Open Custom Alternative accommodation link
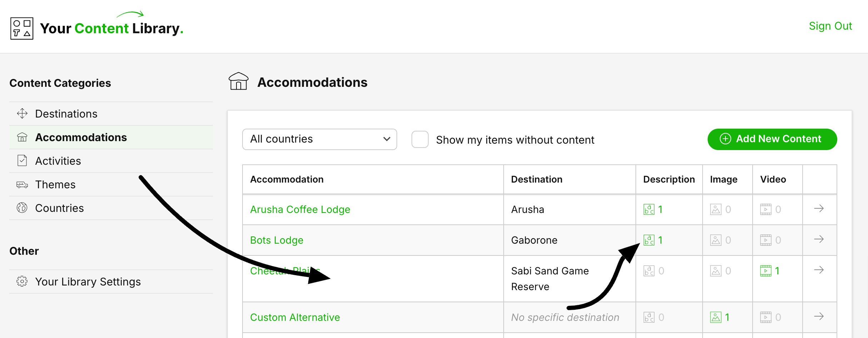The width and height of the screenshot is (868, 338). pyautogui.click(x=295, y=318)
